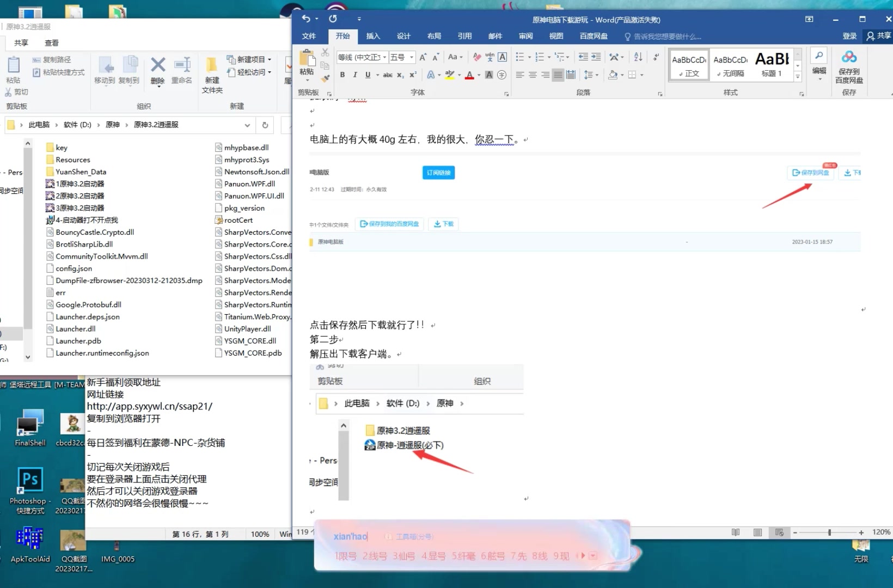The width and height of the screenshot is (893, 588).
Task: Click the Decrease Indent icon
Action: 583,57
